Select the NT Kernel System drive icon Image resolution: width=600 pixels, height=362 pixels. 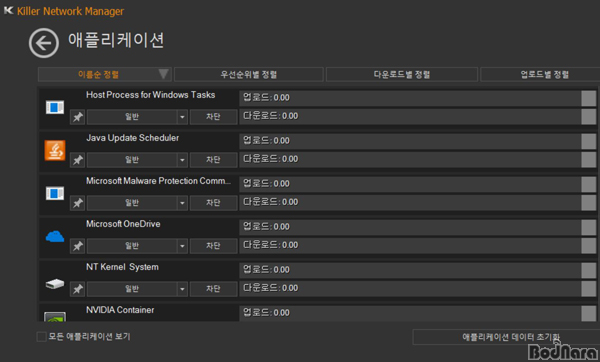click(x=55, y=284)
